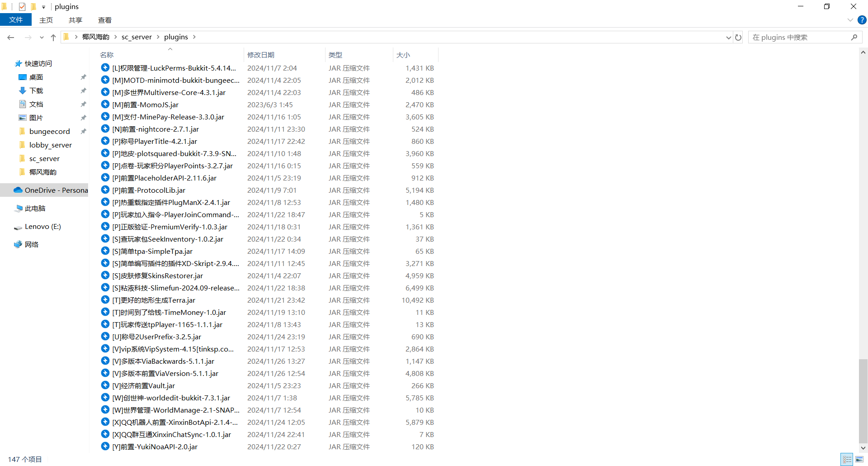Open lobby_server folder in sidebar
868x466 pixels.
50,145
